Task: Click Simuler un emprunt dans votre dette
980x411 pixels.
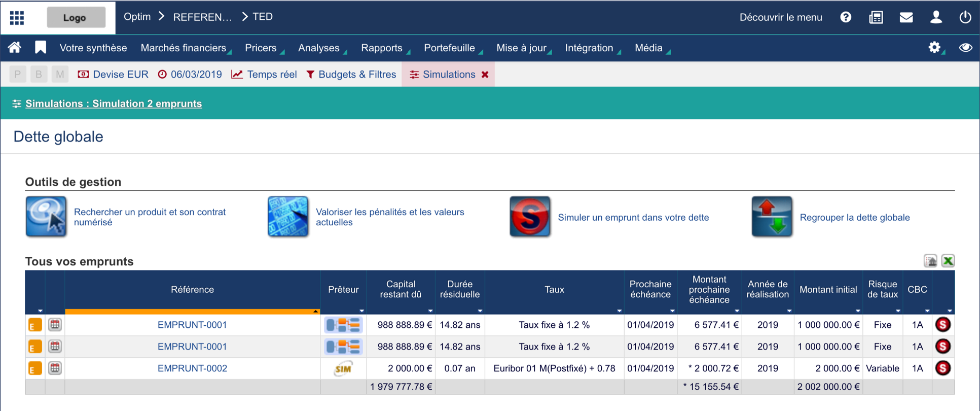Action: click(x=633, y=217)
